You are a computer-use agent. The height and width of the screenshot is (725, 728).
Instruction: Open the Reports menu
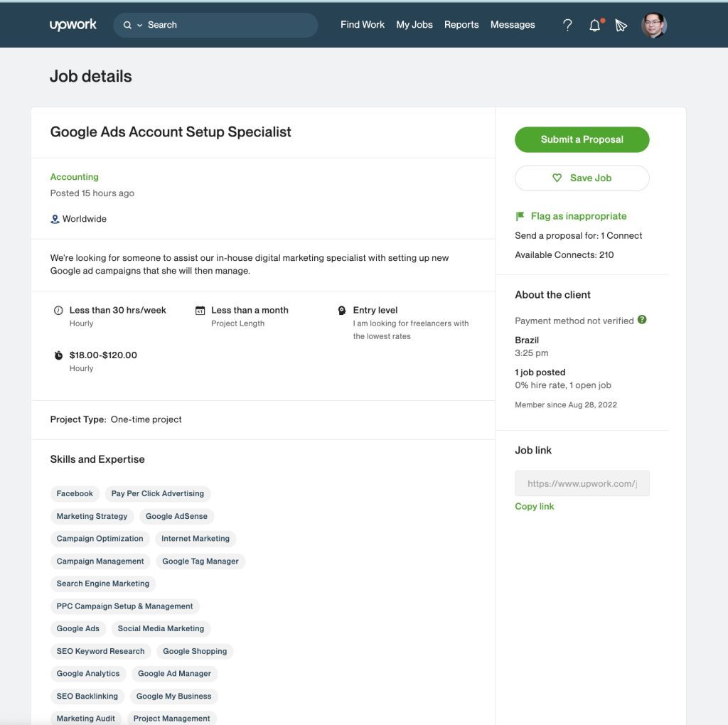point(461,25)
